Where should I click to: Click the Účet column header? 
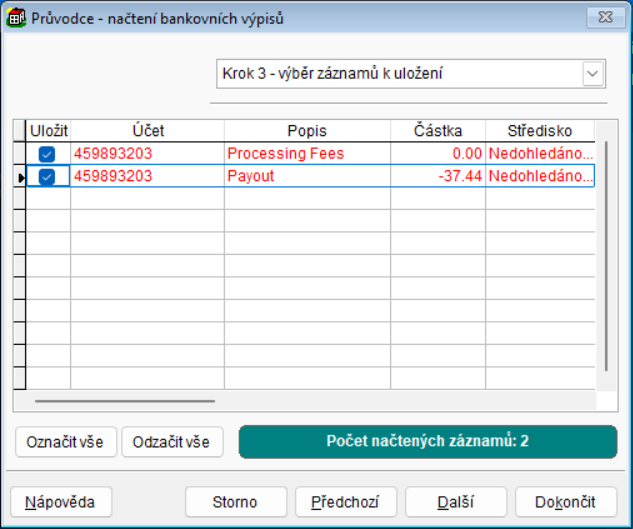[147, 131]
